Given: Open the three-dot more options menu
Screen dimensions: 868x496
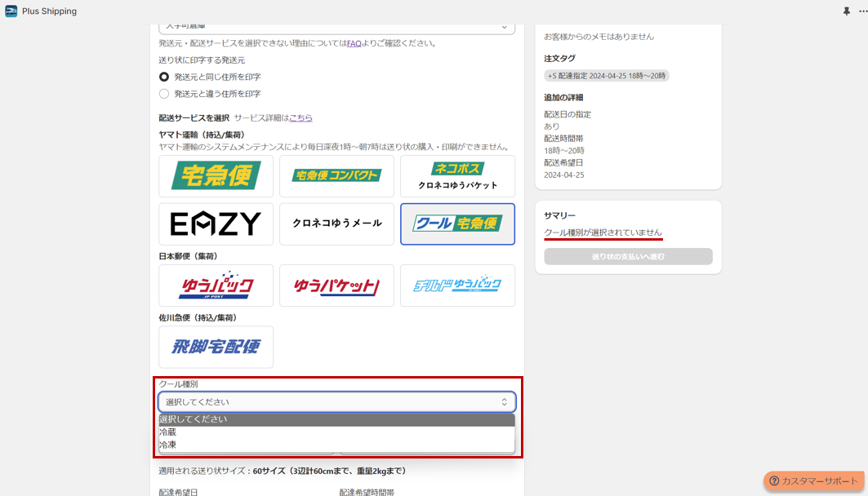Looking at the screenshot, I should point(863,11).
